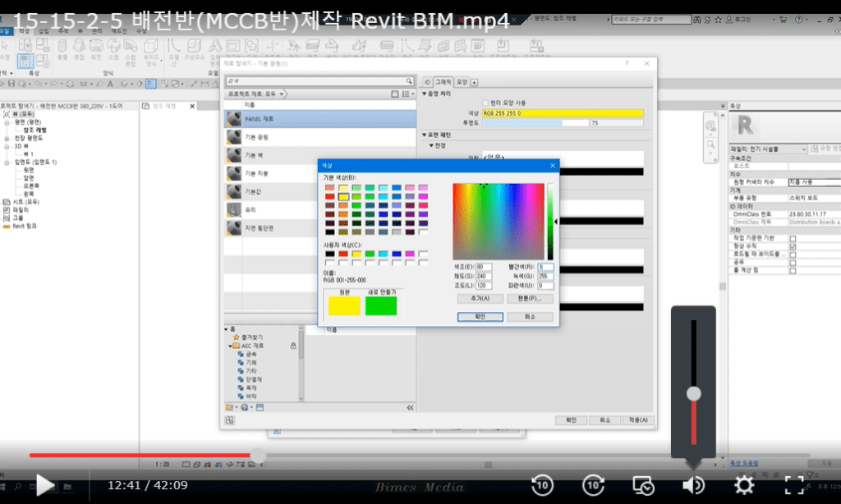Pick the black basic color swatch
Image resolution: width=841 pixels, height=504 pixels.
pyautogui.click(x=330, y=232)
